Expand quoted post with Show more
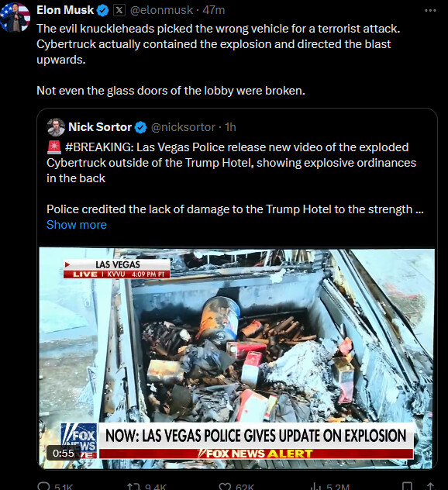 tap(77, 225)
